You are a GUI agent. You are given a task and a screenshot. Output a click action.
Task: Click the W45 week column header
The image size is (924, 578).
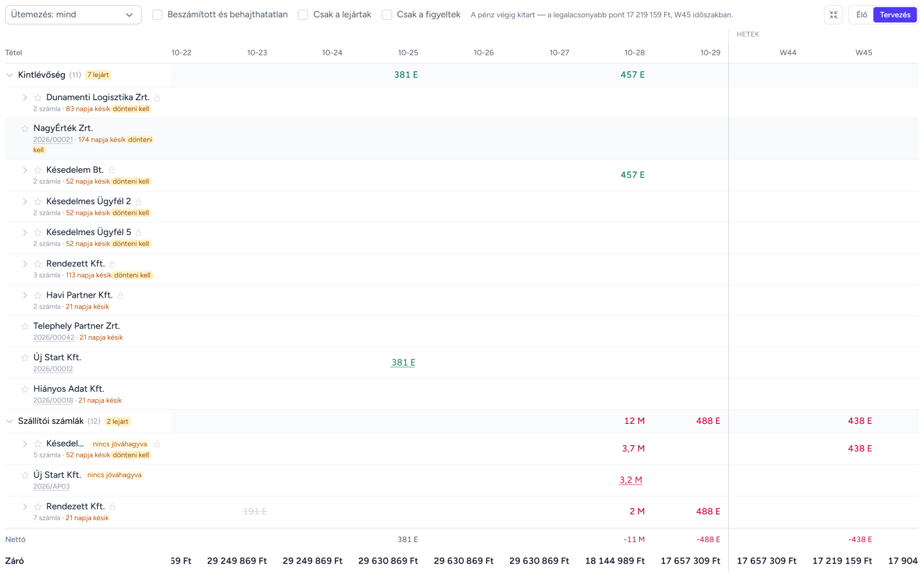[863, 53]
